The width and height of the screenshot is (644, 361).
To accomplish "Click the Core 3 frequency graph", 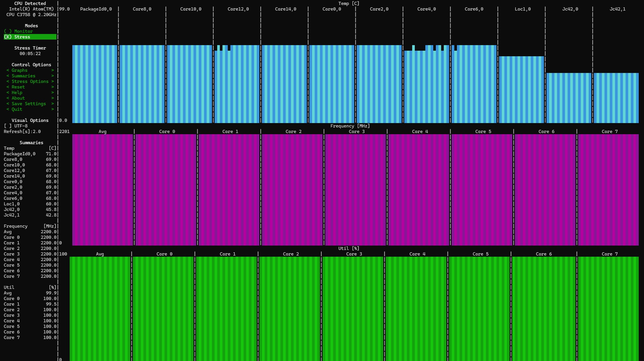I will coord(355,190).
